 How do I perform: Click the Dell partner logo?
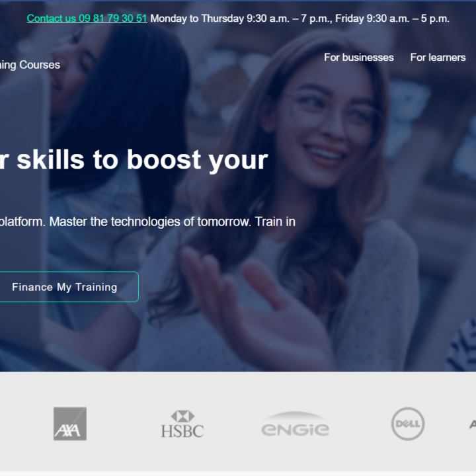point(408,424)
